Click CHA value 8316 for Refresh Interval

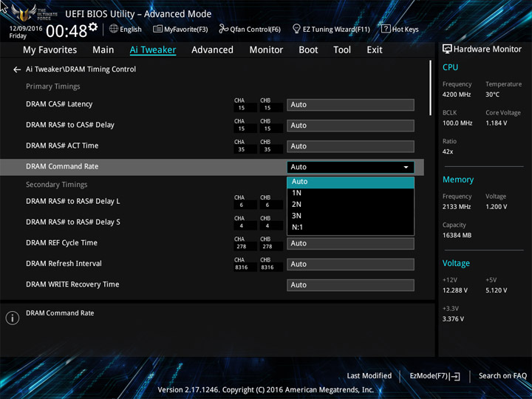pyautogui.click(x=241, y=267)
